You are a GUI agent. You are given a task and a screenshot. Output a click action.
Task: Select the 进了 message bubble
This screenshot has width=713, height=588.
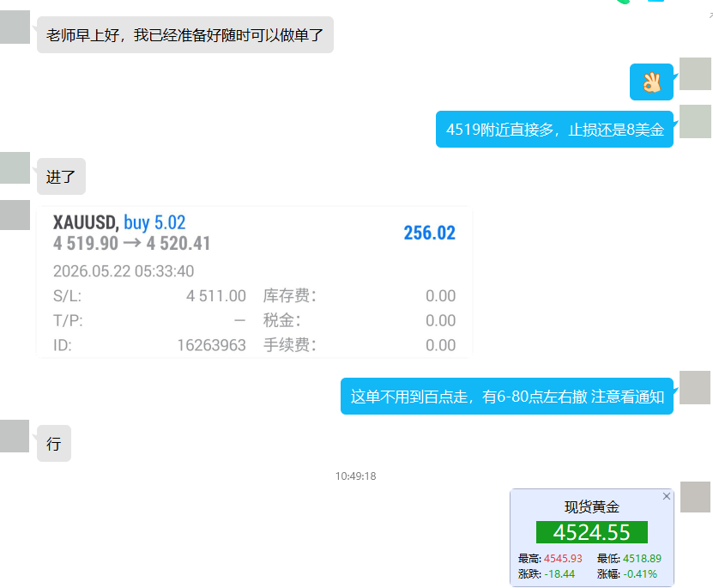point(61,177)
